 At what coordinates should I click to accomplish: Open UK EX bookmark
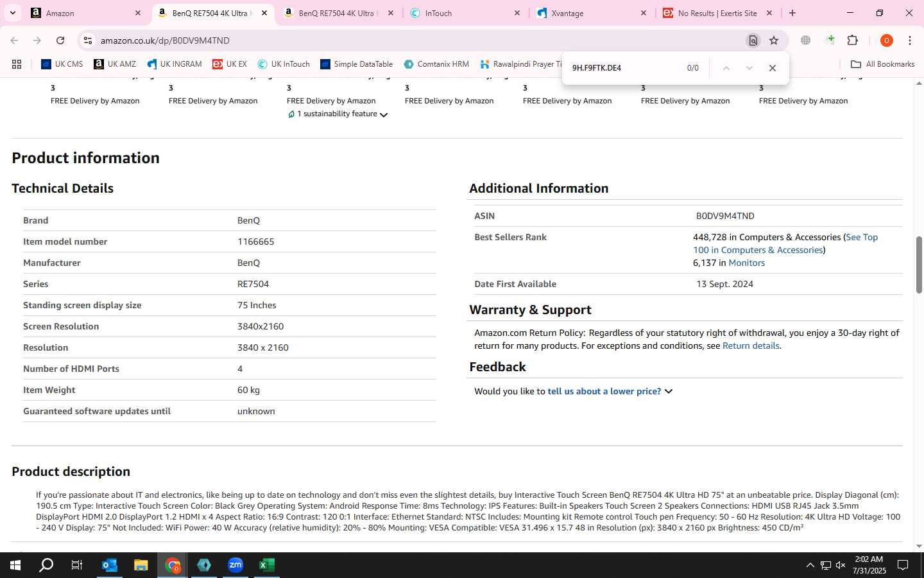click(230, 64)
